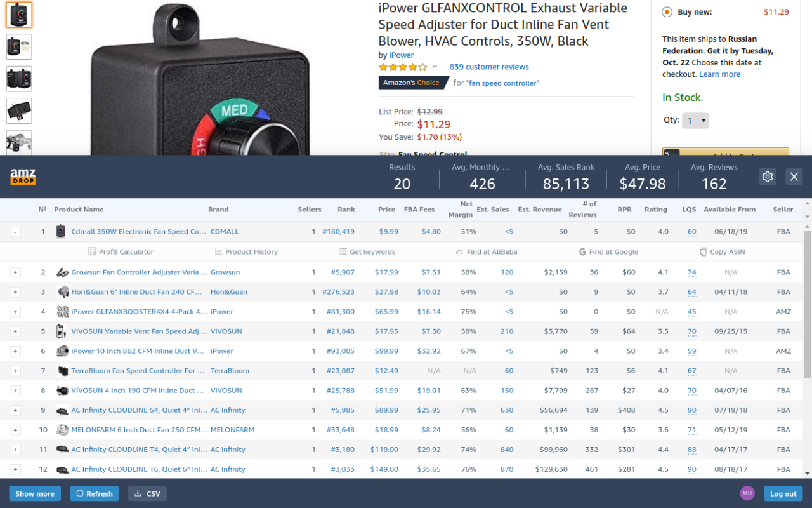Open star rating breakdown dropdown arrow
The image size is (812, 508).
coord(435,67)
